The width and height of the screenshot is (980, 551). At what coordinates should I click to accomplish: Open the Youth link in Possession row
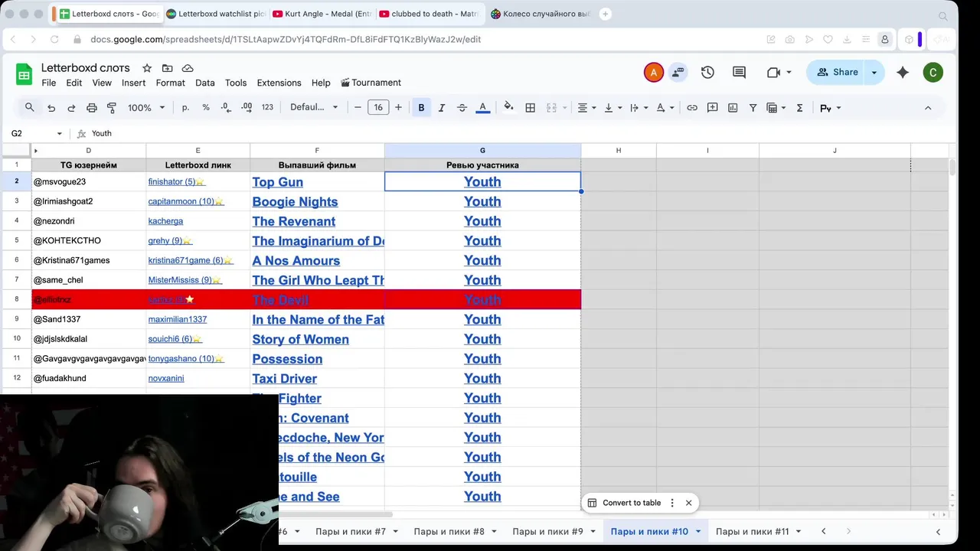pyautogui.click(x=482, y=359)
